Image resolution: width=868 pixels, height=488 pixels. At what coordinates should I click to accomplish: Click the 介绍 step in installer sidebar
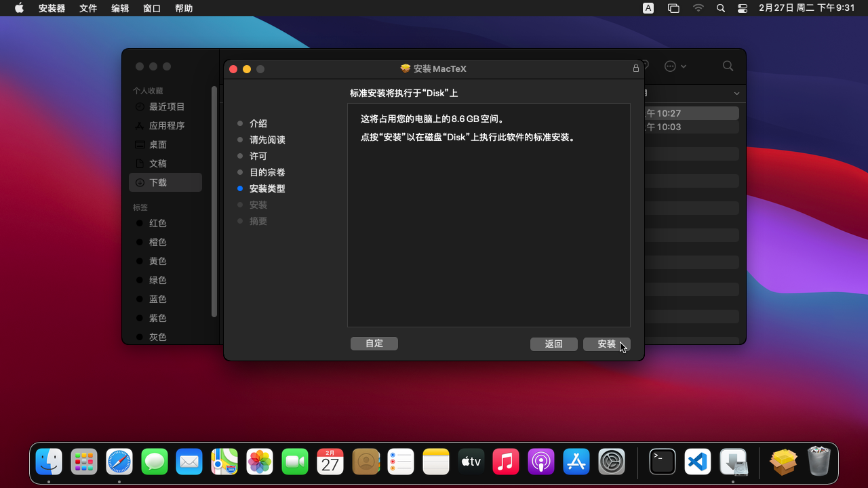click(x=258, y=123)
